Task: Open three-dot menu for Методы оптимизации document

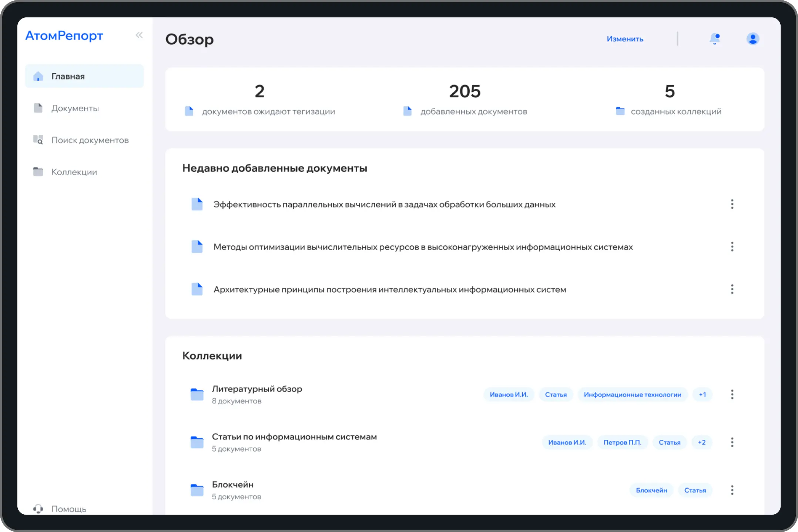Action: [x=732, y=247]
